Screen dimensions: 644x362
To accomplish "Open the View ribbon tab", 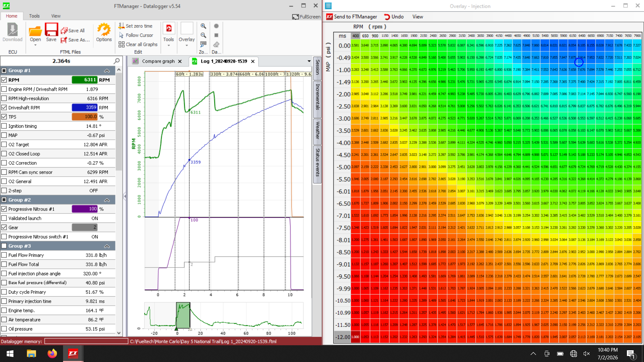I will pos(56,16).
